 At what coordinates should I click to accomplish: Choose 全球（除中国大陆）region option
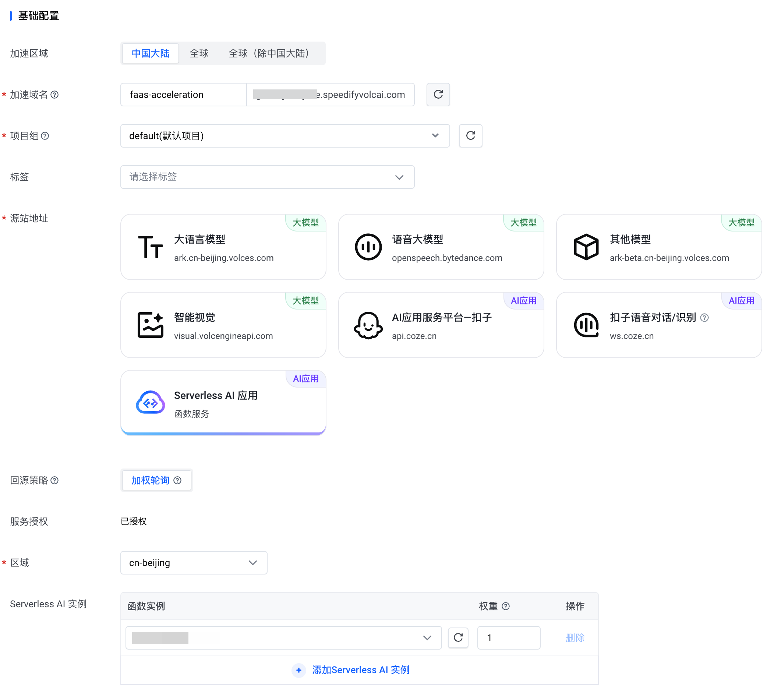[269, 53]
